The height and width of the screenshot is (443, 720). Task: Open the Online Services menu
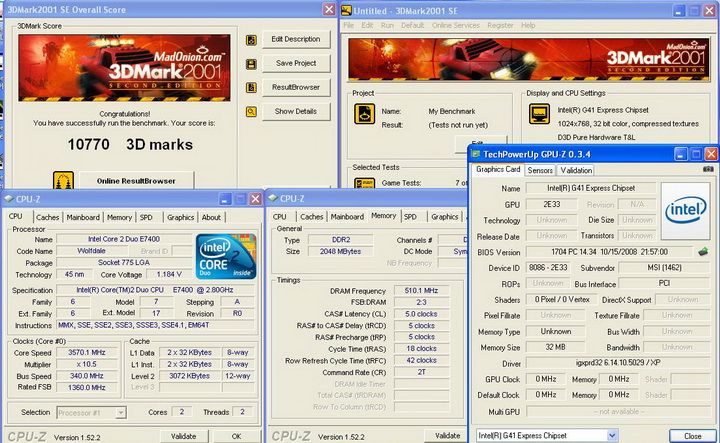point(456,25)
